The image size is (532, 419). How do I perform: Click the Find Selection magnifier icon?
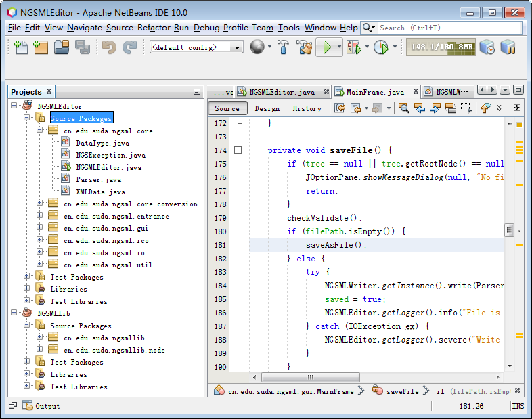point(404,108)
